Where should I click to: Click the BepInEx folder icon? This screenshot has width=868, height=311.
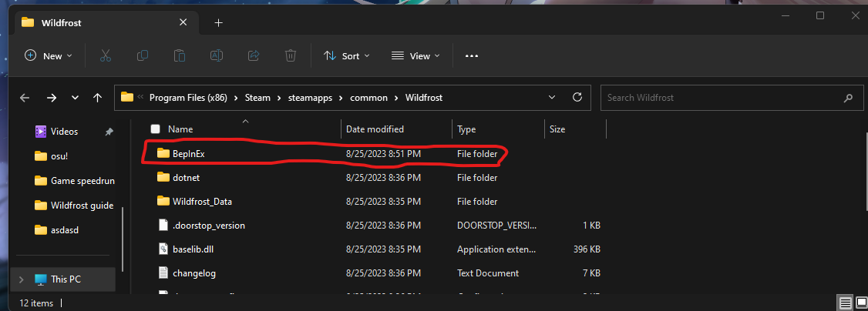pyautogui.click(x=163, y=153)
